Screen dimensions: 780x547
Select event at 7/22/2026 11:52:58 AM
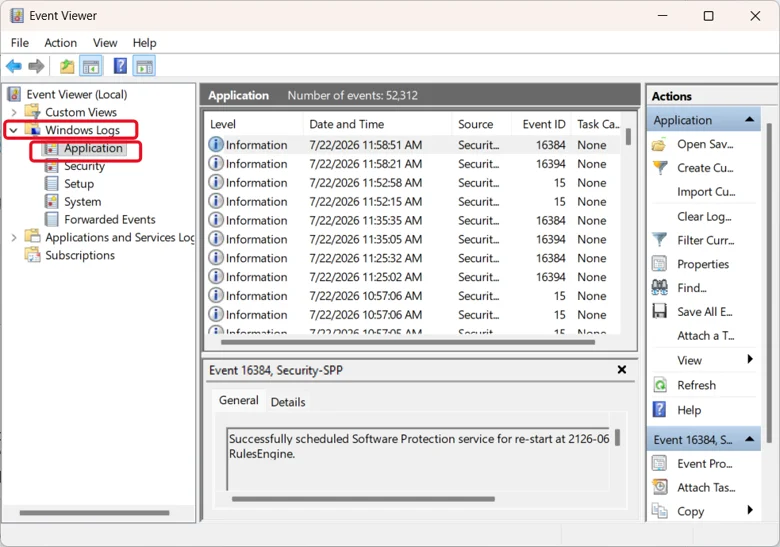(x=414, y=183)
